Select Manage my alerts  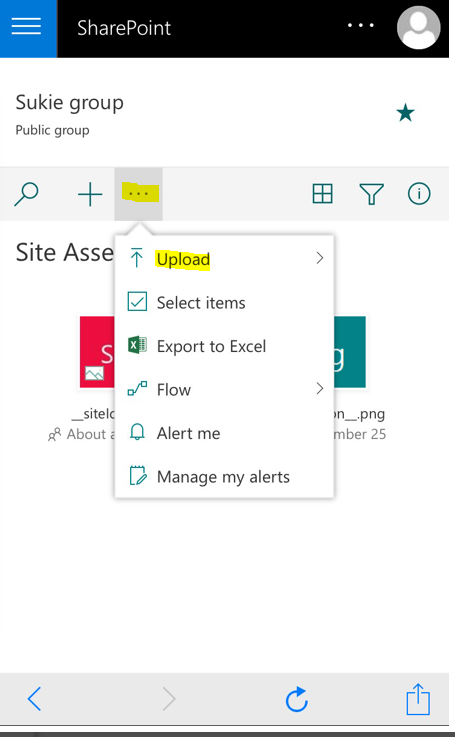(x=224, y=477)
